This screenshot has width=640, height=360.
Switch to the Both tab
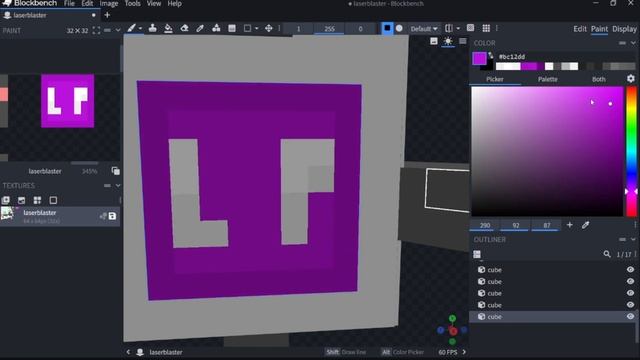[599, 79]
